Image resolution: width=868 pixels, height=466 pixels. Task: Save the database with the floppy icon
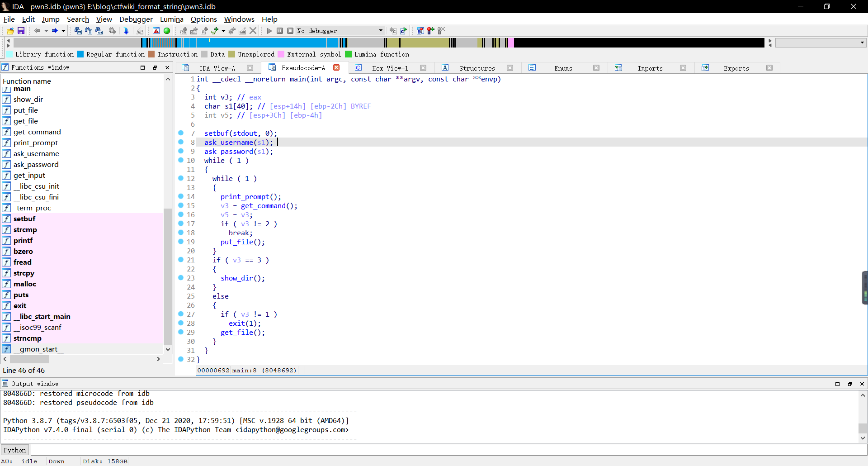[21, 31]
